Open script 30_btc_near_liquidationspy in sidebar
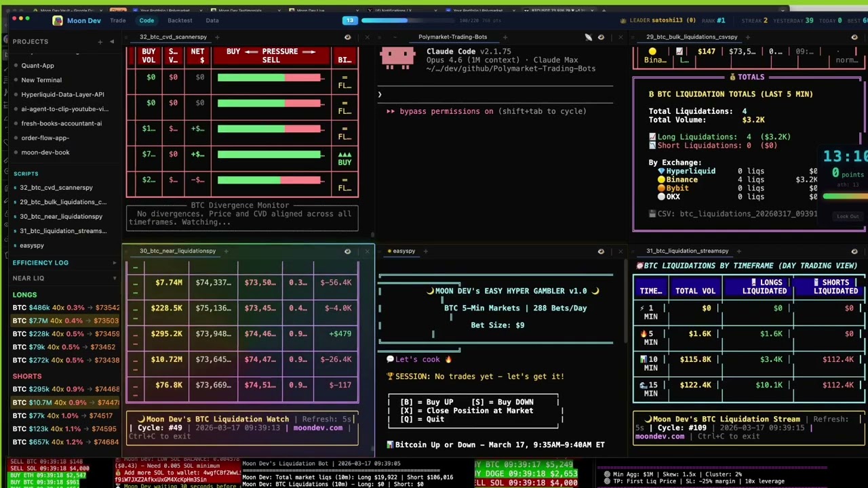This screenshot has height=488, width=868. pos(61,216)
